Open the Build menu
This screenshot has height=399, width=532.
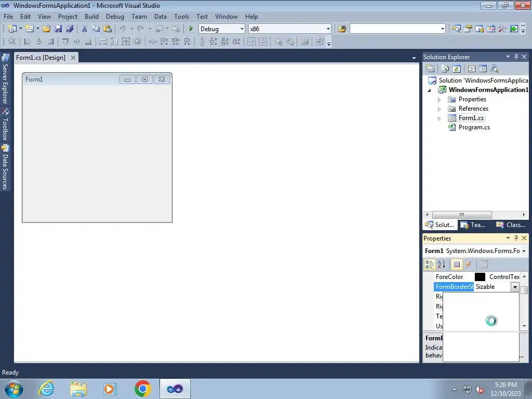91,16
